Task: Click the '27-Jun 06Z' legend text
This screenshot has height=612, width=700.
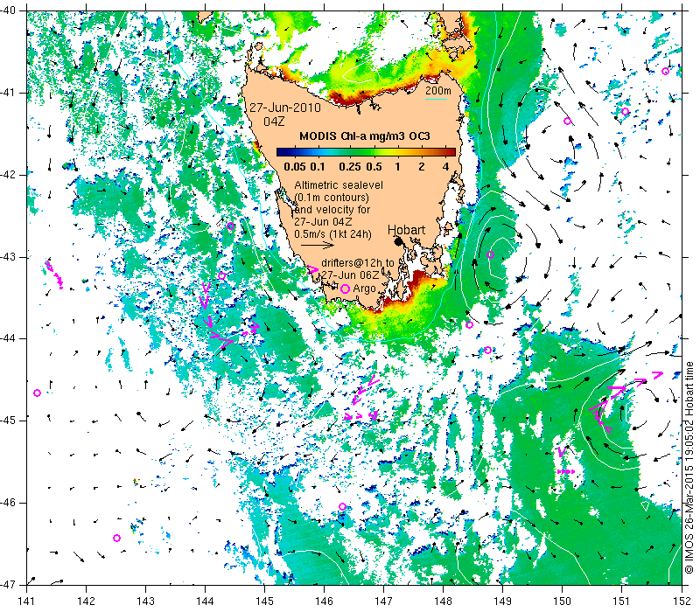Action: 350,275
